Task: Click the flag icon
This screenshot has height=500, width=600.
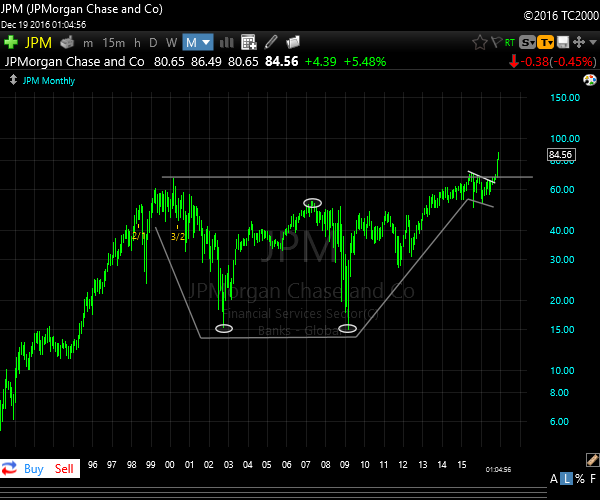Action: 496,42
